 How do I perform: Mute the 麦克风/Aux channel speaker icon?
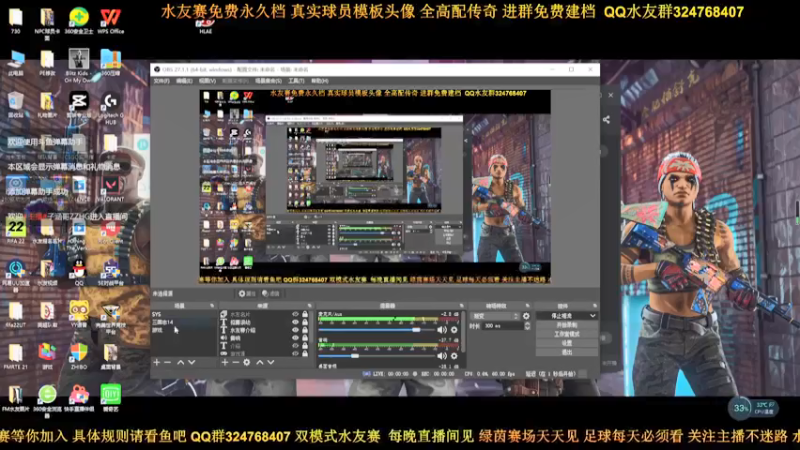[x=442, y=330]
